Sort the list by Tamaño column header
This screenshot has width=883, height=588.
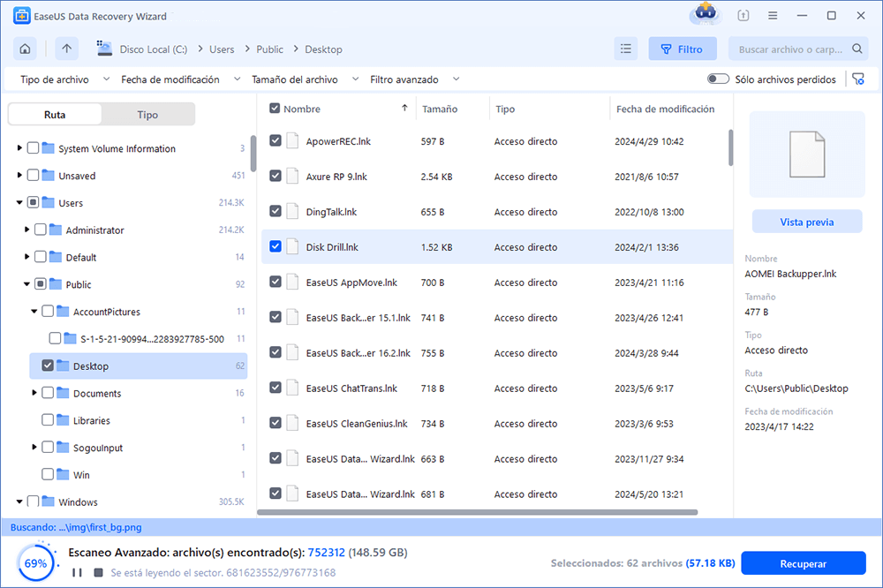440,109
